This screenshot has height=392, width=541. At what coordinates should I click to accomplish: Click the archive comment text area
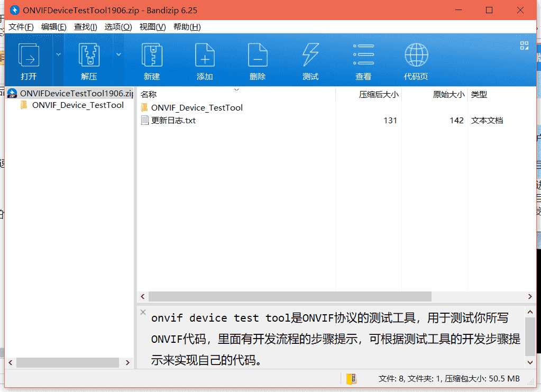coord(335,339)
